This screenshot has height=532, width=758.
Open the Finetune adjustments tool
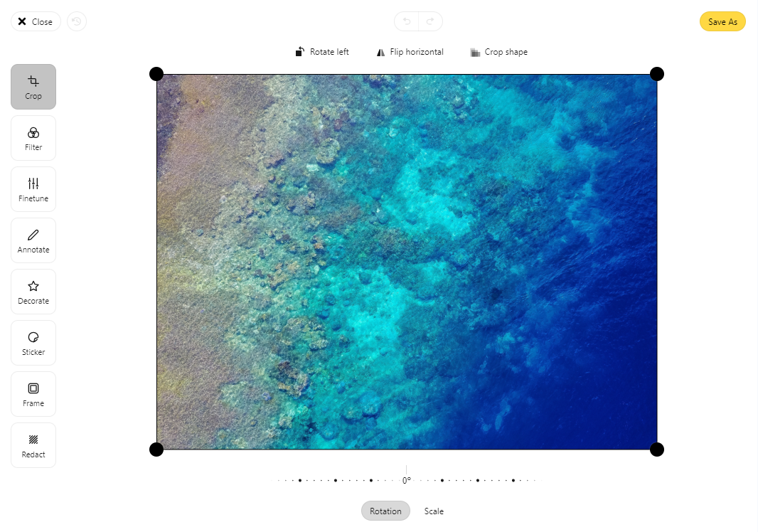tap(33, 189)
